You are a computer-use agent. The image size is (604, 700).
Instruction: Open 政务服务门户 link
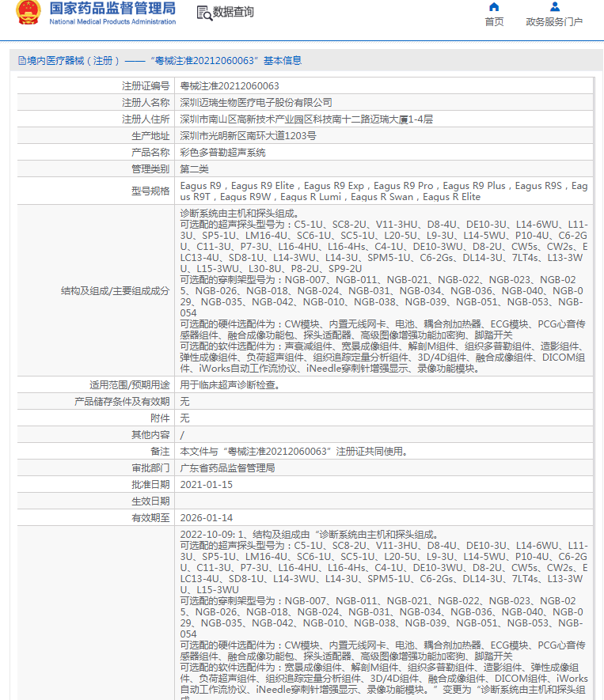pos(554,22)
